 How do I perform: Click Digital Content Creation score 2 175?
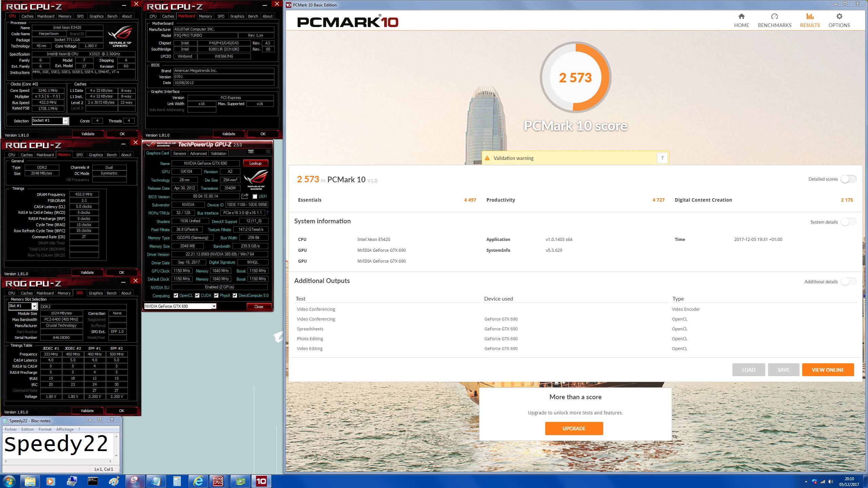point(847,200)
